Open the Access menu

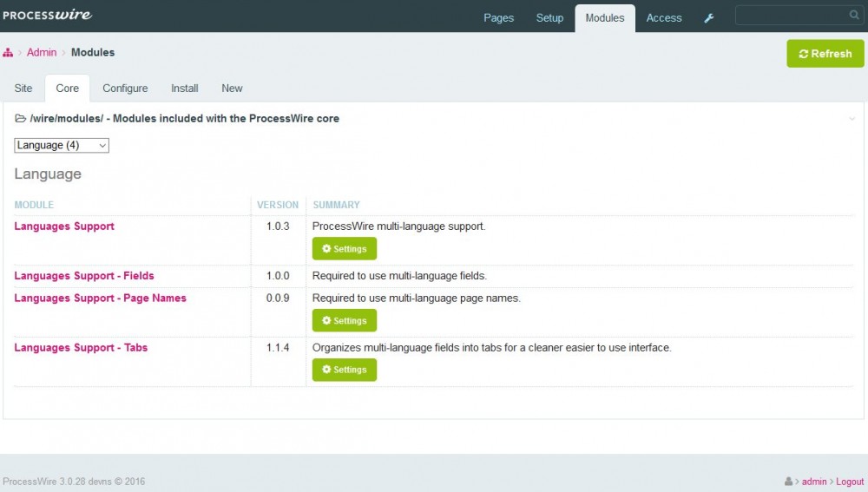click(x=664, y=18)
